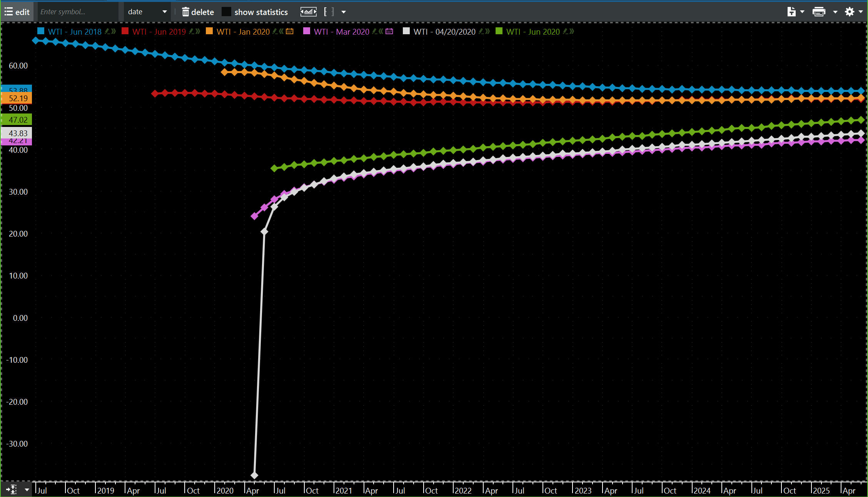The height and width of the screenshot is (497, 868).
Task: Click the fit chart horizontally icon
Action: click(308, 12)
